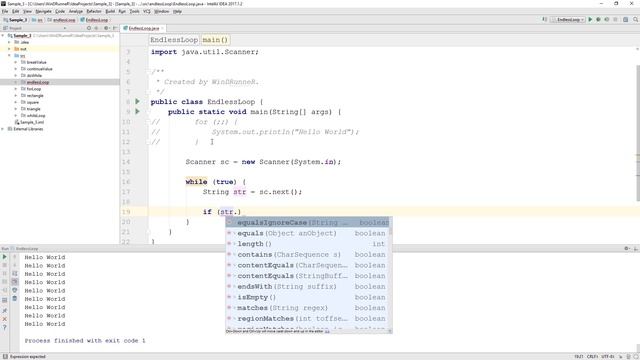Click main() breadcrumb in editor
Screen dimensions: 640x360
(x=215, y=40)
